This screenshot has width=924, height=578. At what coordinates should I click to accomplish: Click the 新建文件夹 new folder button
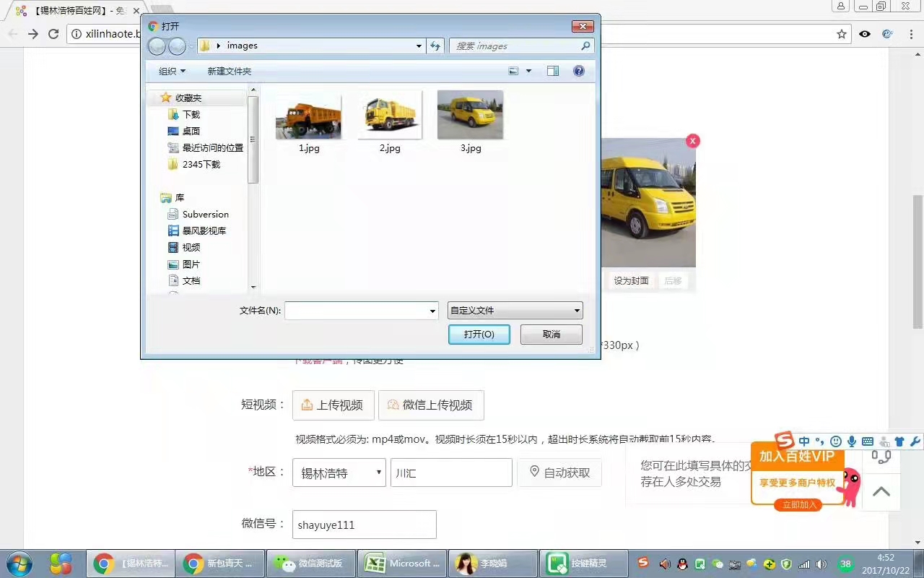click(x=230, y=71)
